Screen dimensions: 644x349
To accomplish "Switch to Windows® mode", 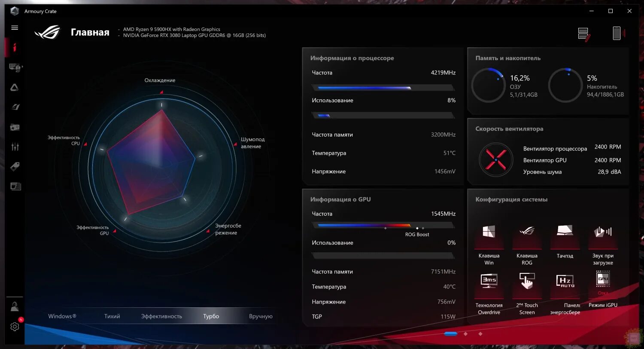I will pyautogui.click(x=62, y=316).
